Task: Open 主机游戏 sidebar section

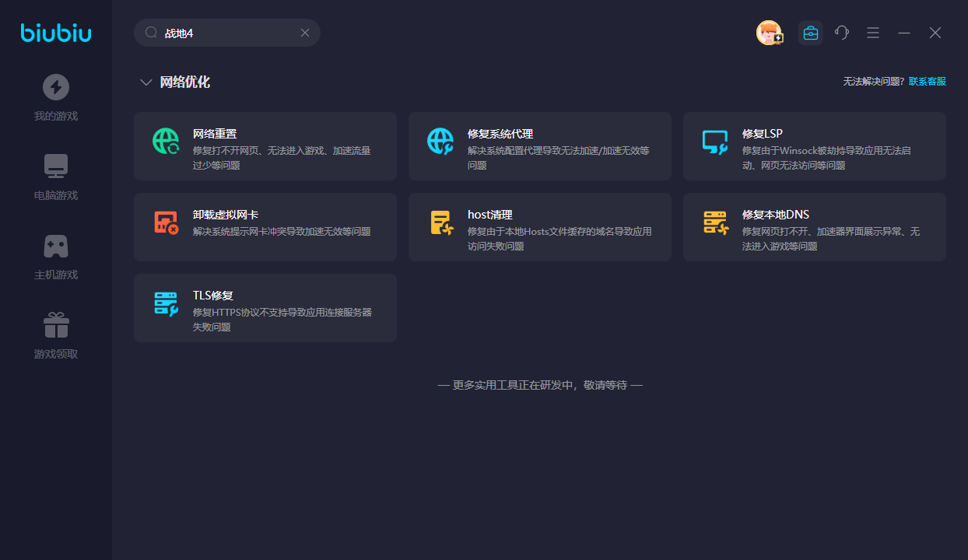Action: 56,257
